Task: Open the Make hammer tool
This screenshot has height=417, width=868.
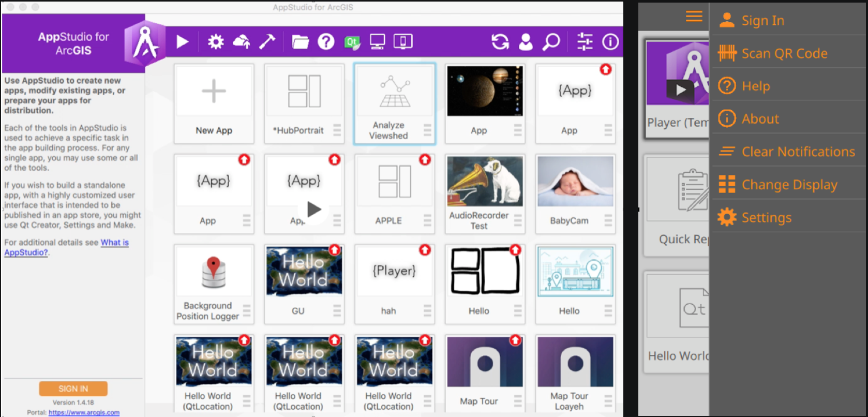Action: point(267,41)
